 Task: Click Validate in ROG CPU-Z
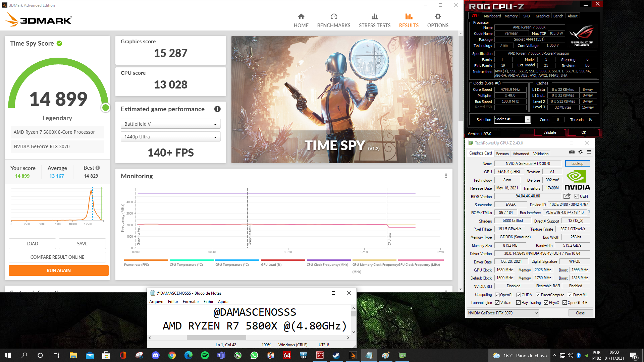[x=550, y=132]
